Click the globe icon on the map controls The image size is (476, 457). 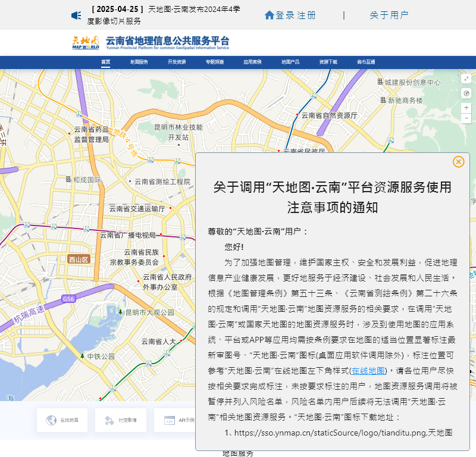[466, 93]
